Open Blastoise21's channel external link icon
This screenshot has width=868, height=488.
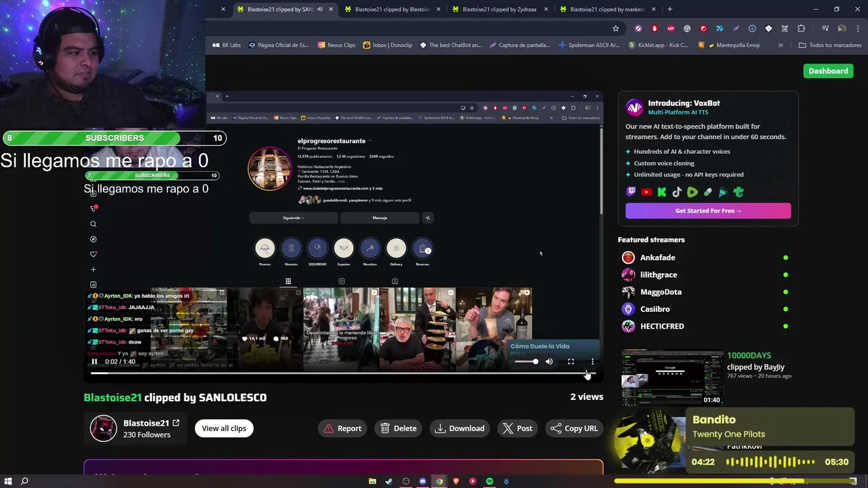(176, 423)
